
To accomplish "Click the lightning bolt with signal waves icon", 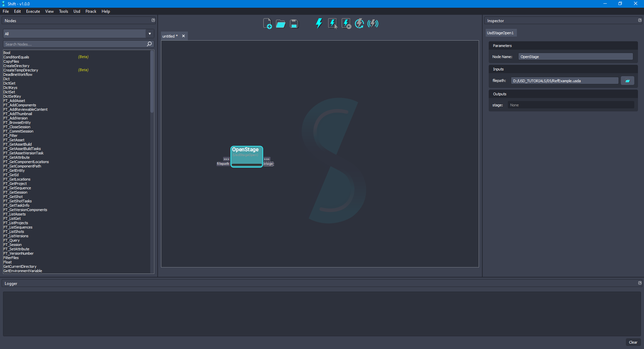I will click(373, 23).
